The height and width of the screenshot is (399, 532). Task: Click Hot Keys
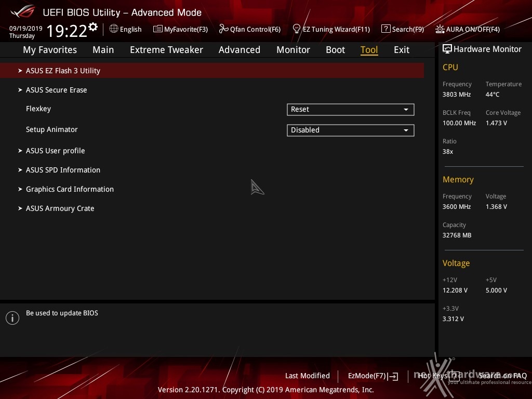(x=433, y=376)
